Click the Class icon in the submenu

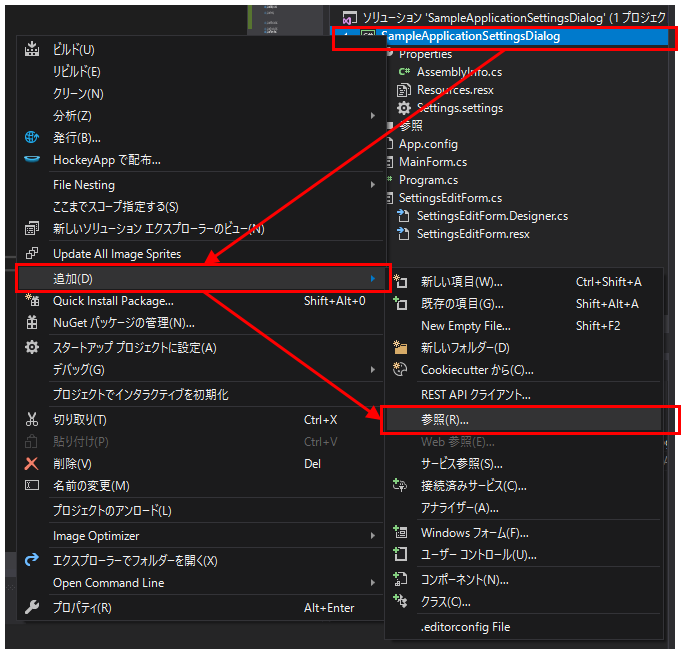click(400, 602)
